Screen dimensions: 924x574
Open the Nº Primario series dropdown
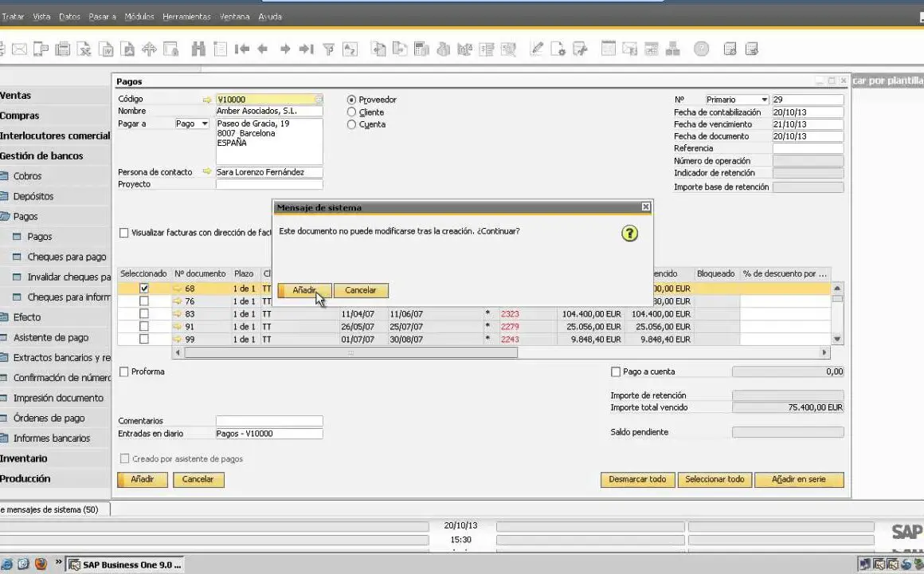pos(765,100)
